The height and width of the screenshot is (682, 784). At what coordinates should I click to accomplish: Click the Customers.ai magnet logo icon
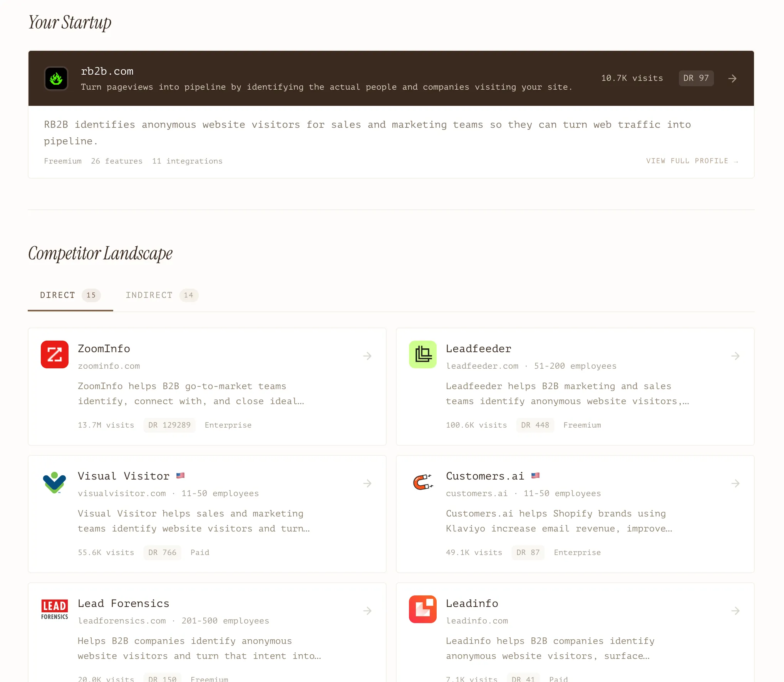pyautogui.click(x=422, y=482)
